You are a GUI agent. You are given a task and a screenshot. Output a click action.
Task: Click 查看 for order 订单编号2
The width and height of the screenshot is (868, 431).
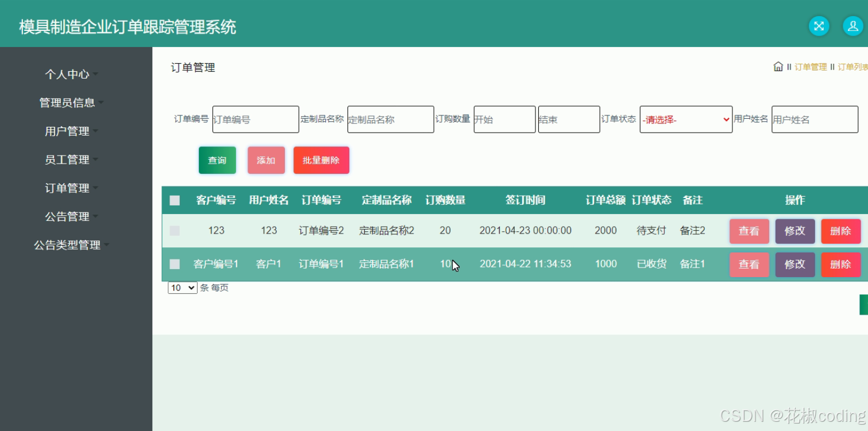[x=749, y=231]
